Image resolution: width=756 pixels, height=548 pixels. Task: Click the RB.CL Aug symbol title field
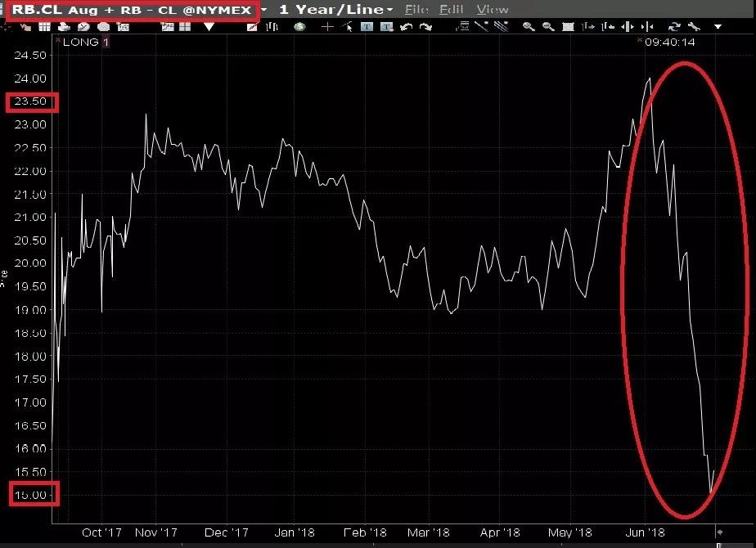pos(132,10)
